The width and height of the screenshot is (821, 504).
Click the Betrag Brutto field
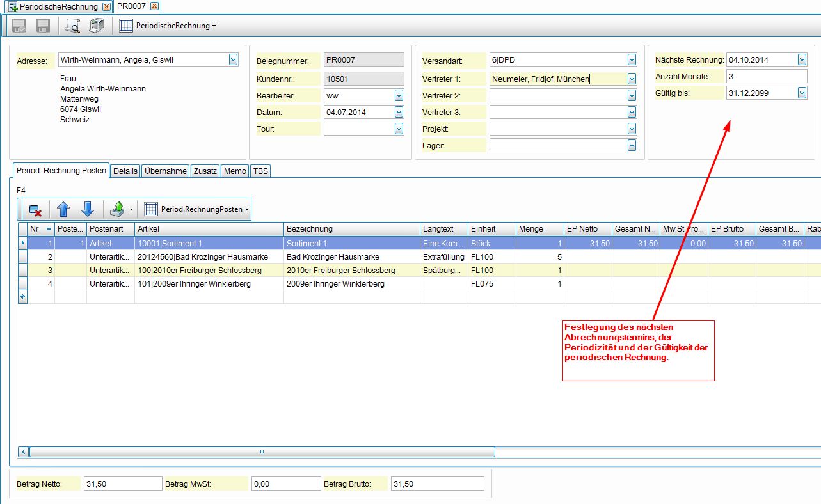tap(438, 484)
